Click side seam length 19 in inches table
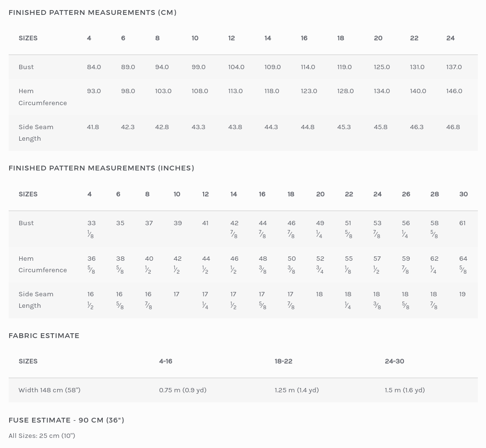Viewport: 486px width, 448px height. tap(462, 294)
